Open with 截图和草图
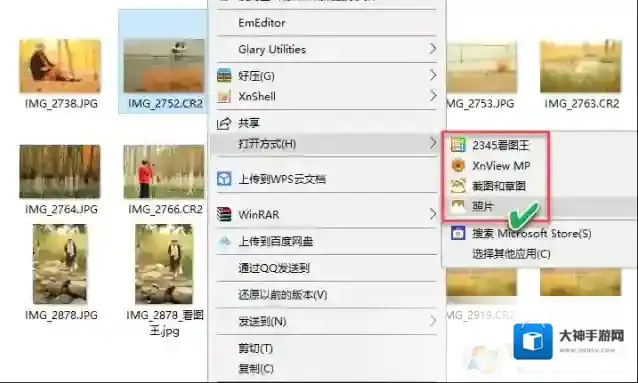The height and width of the screenshot is (383, 638). click(x=500, y=186)
